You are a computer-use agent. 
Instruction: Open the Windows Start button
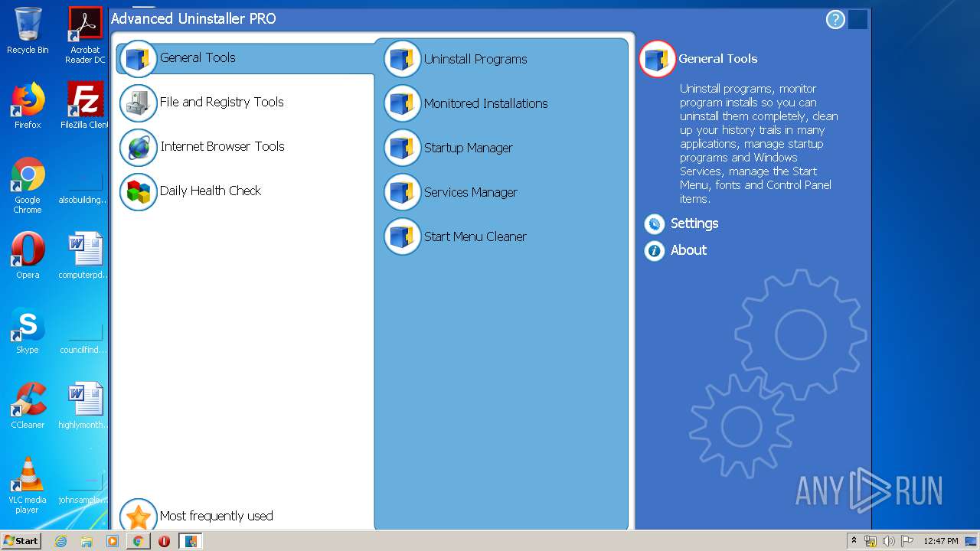(x=21, y=541)
